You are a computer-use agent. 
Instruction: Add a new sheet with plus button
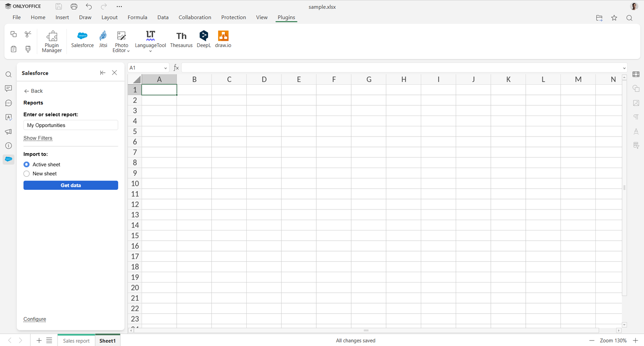coord(39,341)
